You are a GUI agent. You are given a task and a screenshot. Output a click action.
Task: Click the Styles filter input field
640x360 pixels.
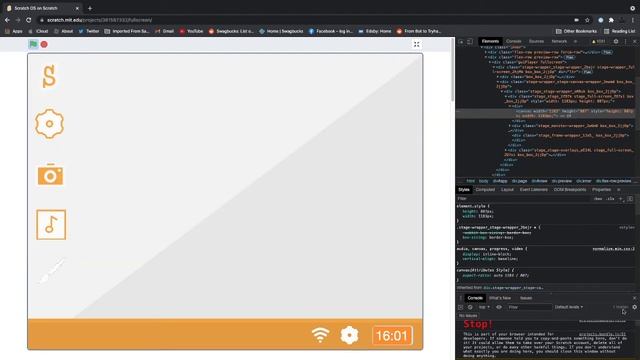(523, 199)
